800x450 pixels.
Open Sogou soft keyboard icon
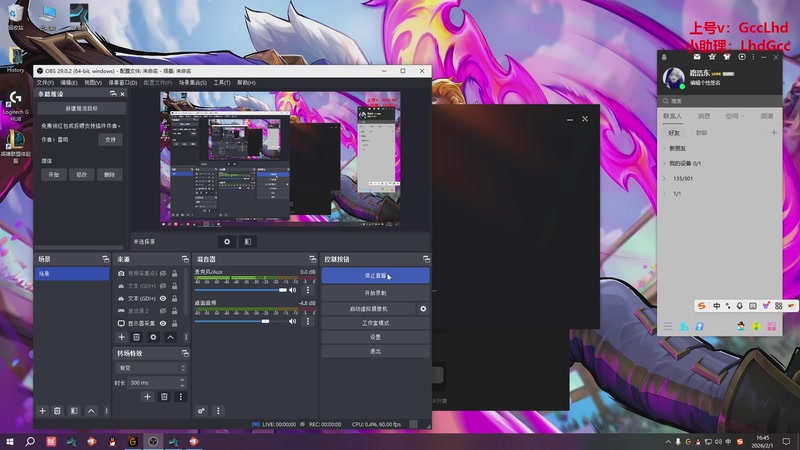coord(753,306)
